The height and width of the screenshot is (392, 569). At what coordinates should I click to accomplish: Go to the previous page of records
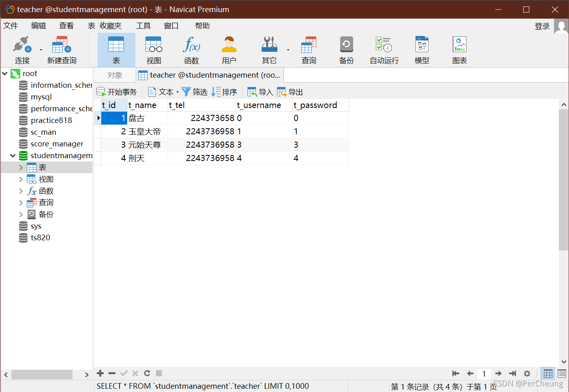coord(470,373)
